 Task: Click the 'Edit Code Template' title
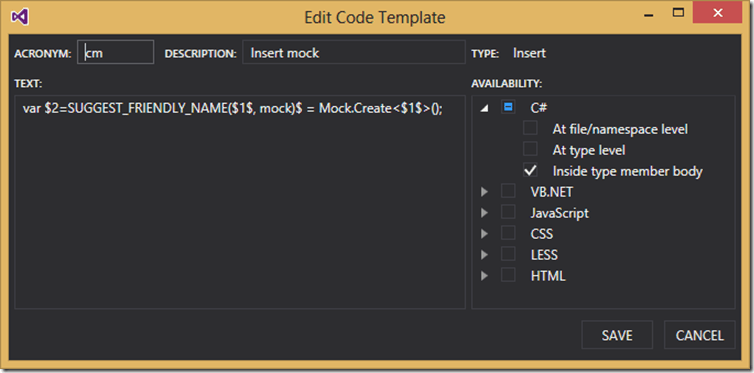(375, 17)
